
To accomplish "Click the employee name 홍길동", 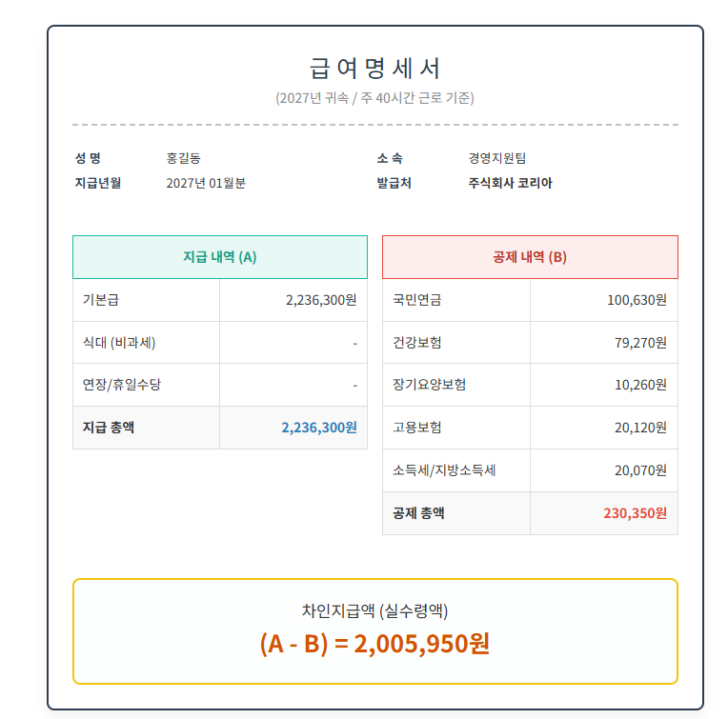I will [x=183, y=158].
